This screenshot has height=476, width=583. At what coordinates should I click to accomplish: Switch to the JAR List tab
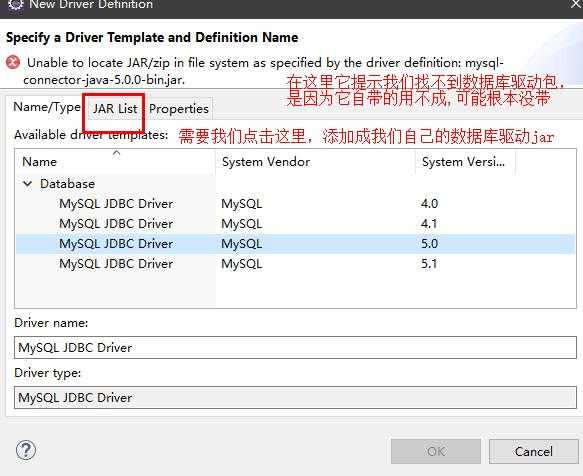click(x=115, y=109)
